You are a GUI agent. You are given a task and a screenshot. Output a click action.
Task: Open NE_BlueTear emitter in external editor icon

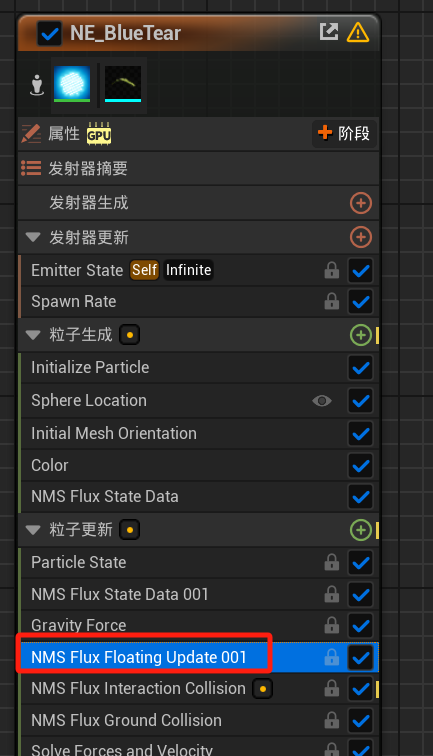(x=328, y=32)
